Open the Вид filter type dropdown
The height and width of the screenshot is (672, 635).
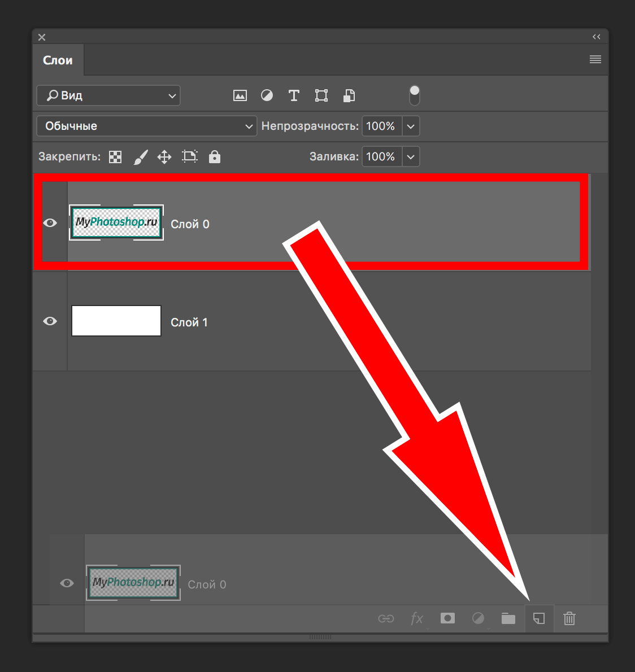[108, 95]
